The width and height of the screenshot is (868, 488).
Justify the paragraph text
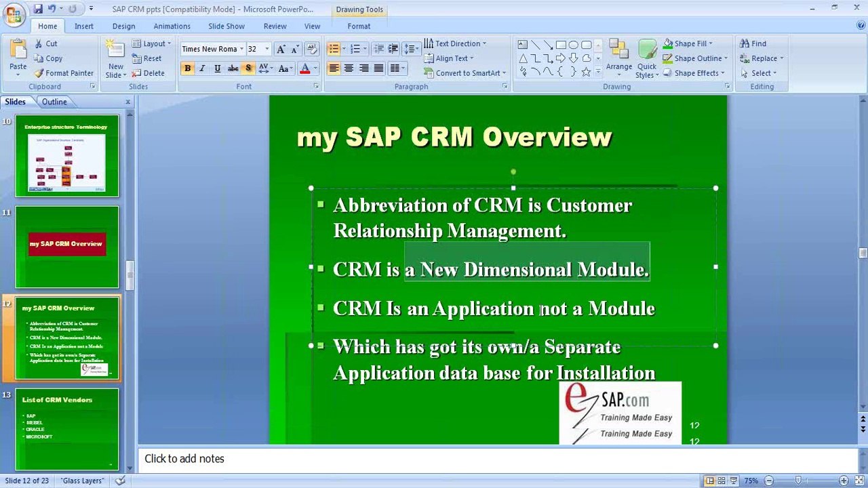378,68
